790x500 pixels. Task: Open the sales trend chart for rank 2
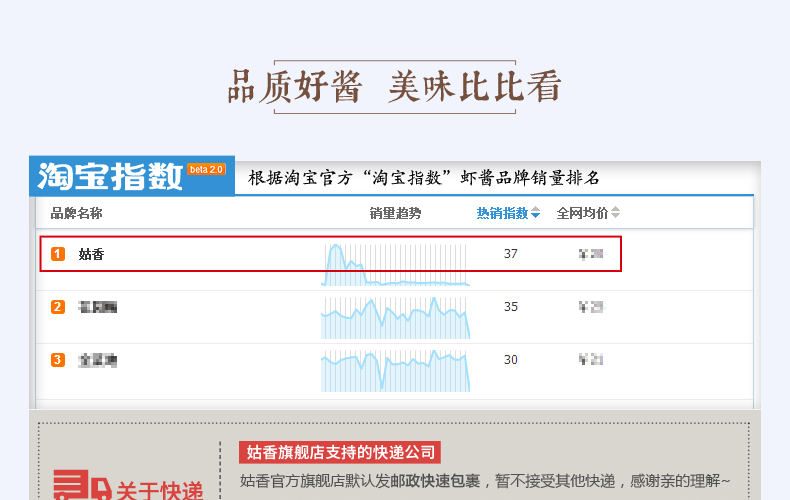click(x=396, y=318)
